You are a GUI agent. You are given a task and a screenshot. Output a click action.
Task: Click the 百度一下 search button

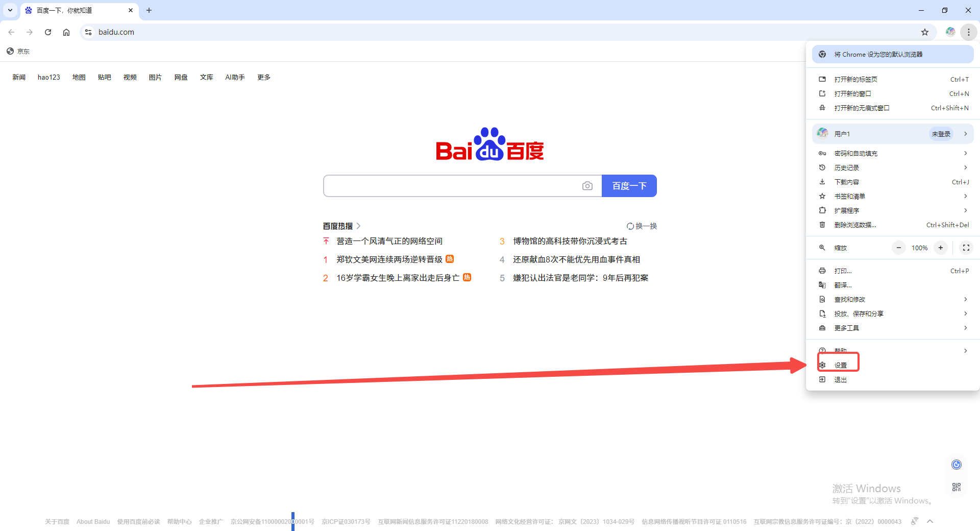pyautogui.click(x=629, y=185)
